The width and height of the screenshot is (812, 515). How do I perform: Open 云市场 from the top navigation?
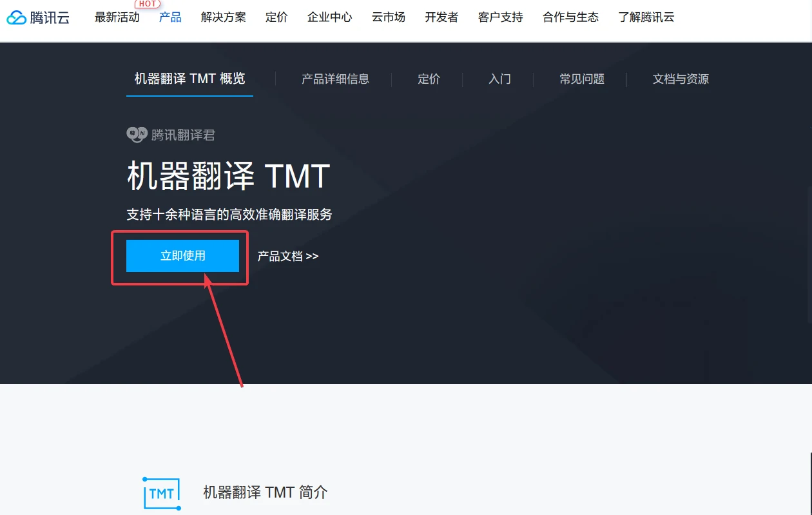pyautogui.click(x=388, y=17)
